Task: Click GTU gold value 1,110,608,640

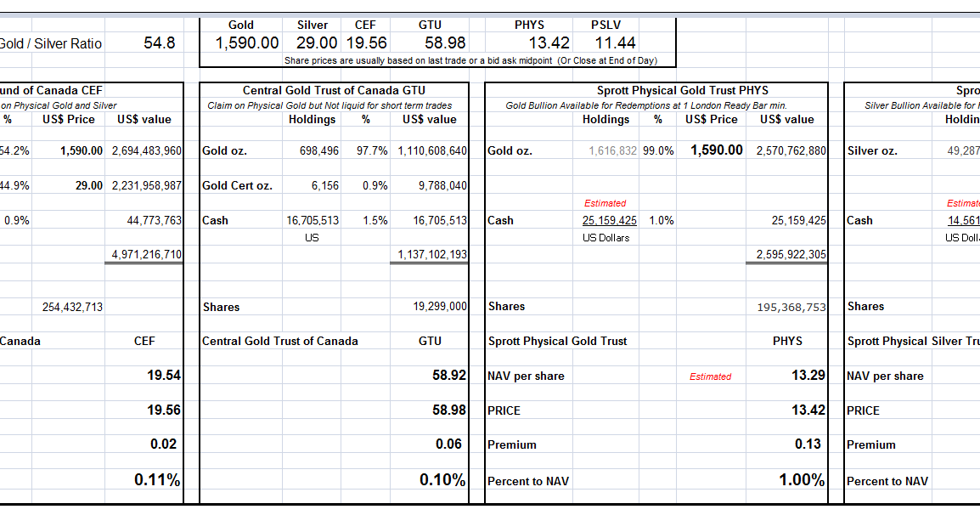Action: (x=432, y=150)
